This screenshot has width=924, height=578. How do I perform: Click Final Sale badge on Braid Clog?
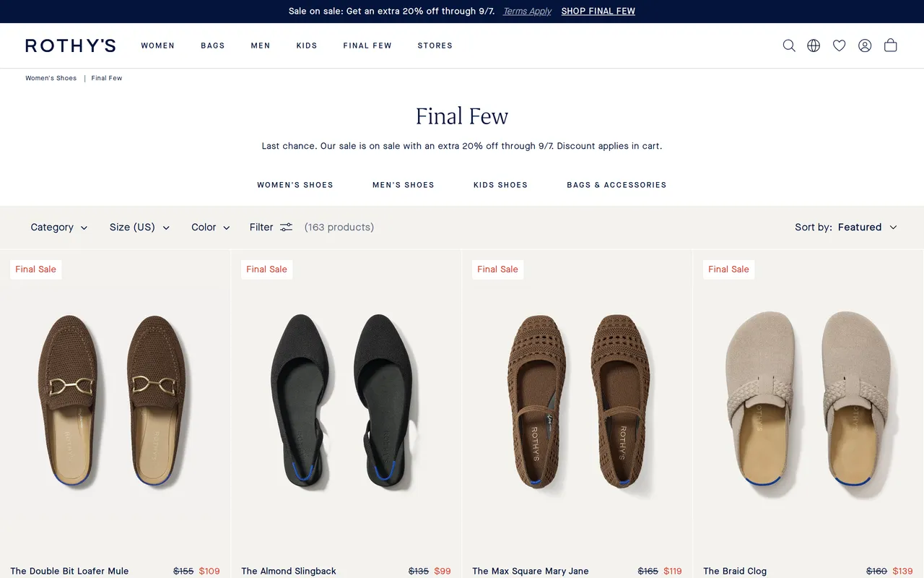pos(728,269)
